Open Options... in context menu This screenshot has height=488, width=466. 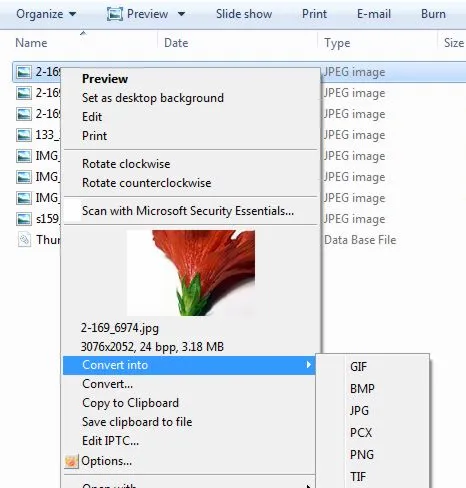pyautogui.click(x=107, y=461)
